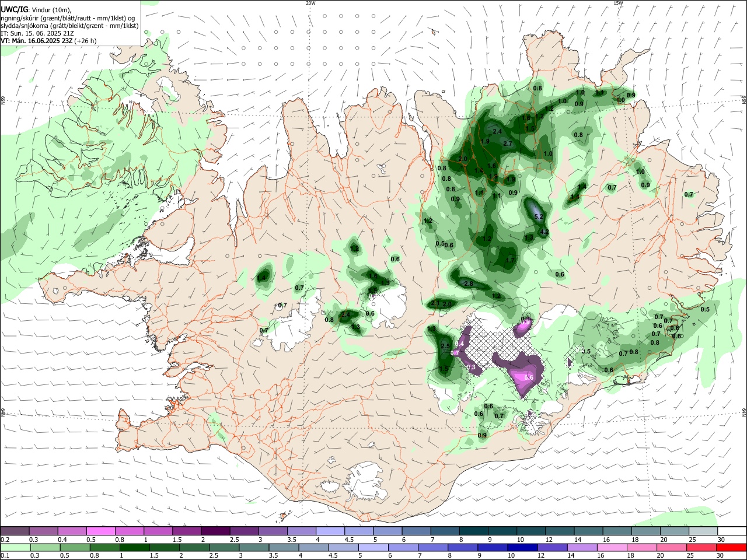The image size is (747, 560).
Task: Click the 4.2 precipitation value on map
Action: coord(544,232)
